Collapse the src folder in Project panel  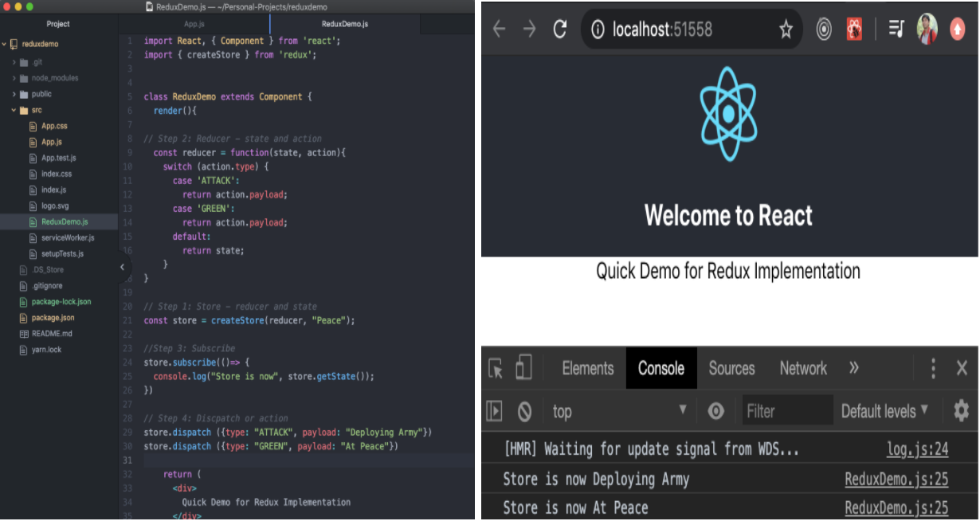(13, 109)
